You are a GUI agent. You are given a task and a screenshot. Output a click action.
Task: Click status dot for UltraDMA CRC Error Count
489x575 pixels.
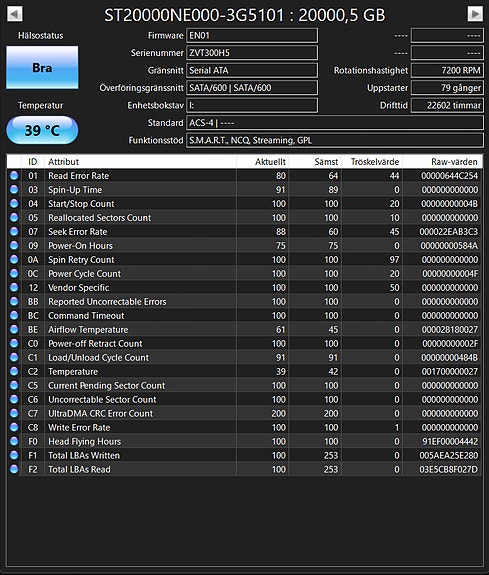click(x=14, y=413)
